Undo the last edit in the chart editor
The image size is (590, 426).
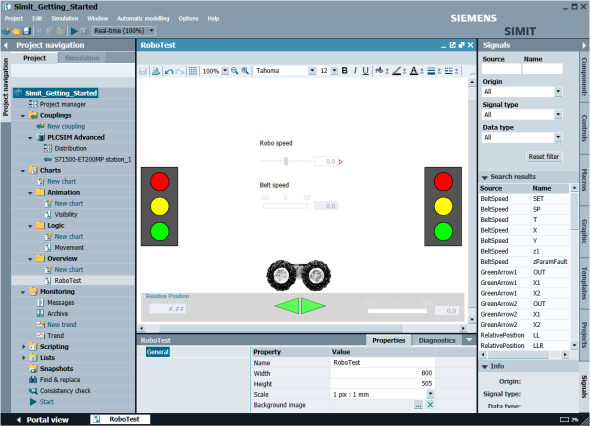pos(169,71)
